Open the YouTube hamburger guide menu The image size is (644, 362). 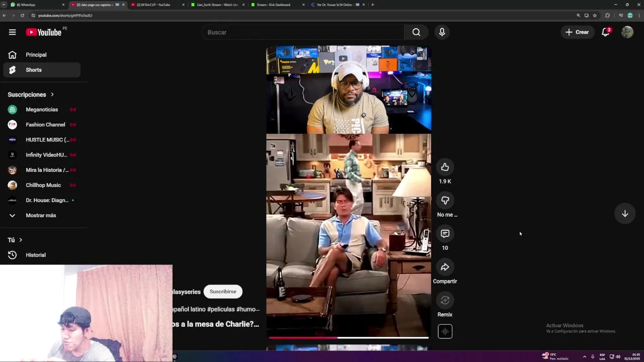coord(12,32)
